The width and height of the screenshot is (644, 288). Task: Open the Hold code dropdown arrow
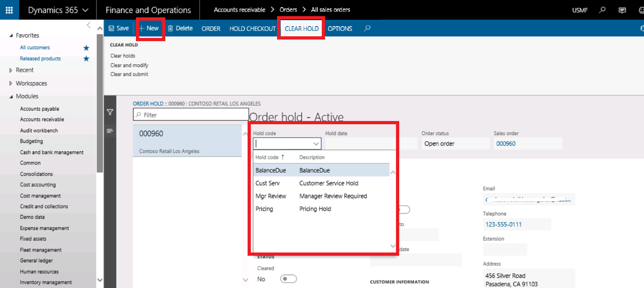pyautogui.click(x=316, y=144)
